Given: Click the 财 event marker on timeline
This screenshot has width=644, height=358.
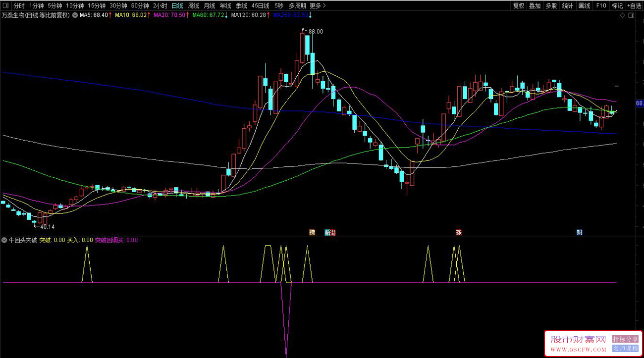Looking at the screenshot, I should [x=579, y=232].
